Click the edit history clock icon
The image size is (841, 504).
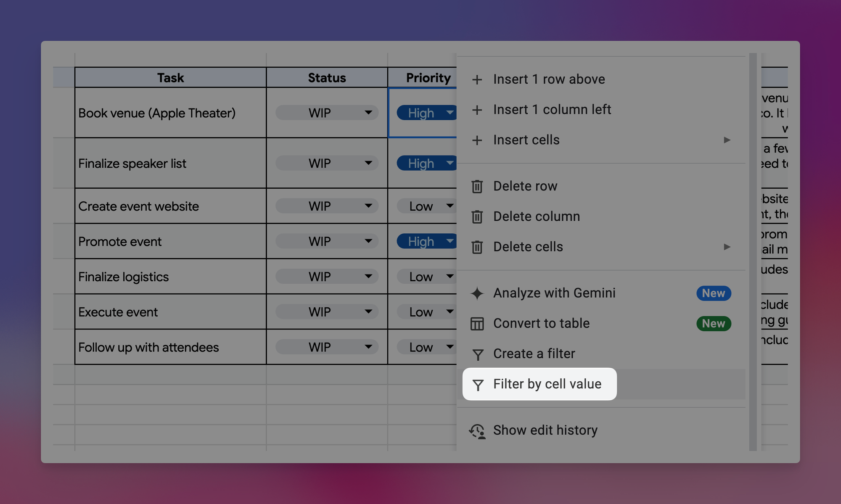click(477, 431)
